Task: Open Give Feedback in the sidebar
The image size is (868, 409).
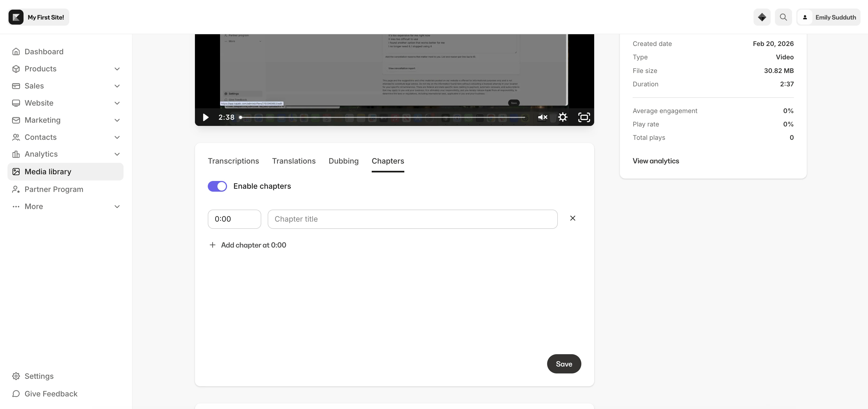Action: coord(51,393)
